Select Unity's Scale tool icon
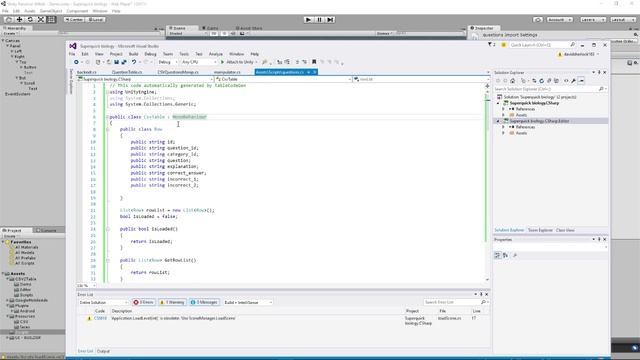The image size is (640, 360). click(x=41, y=20)
